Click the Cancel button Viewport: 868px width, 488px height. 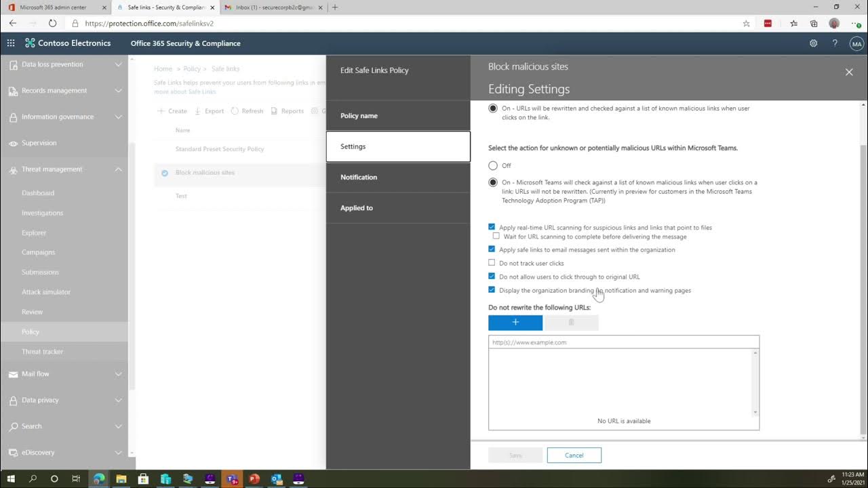click(x=574, y=455)
